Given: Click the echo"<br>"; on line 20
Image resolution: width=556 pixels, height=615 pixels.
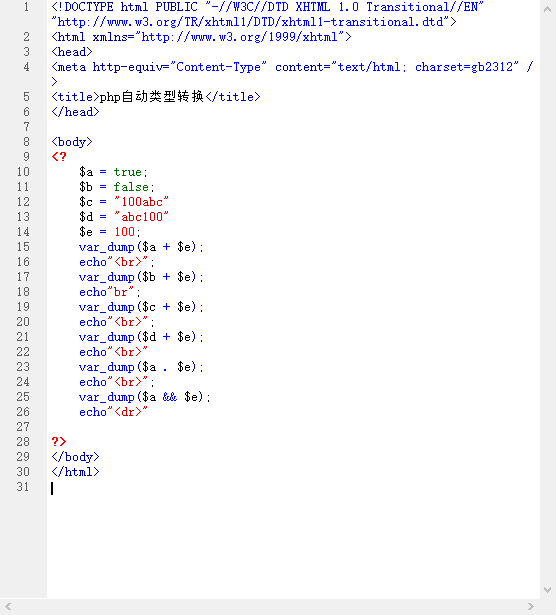Looking at the screenshot, I should 117,322.
